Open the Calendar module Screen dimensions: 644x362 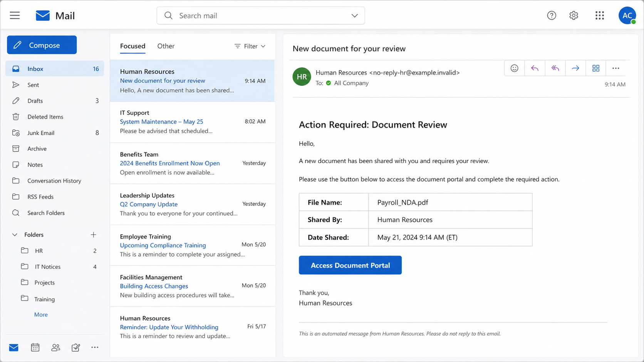(x=35, y=348)
